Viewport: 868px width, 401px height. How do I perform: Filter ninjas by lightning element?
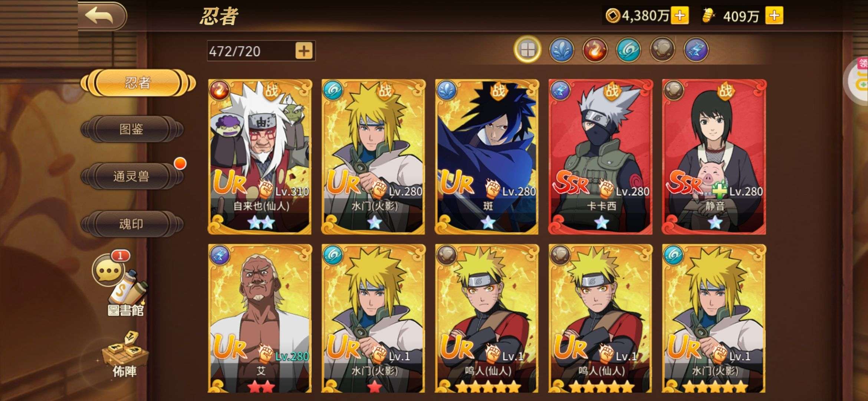pos(696,49)
